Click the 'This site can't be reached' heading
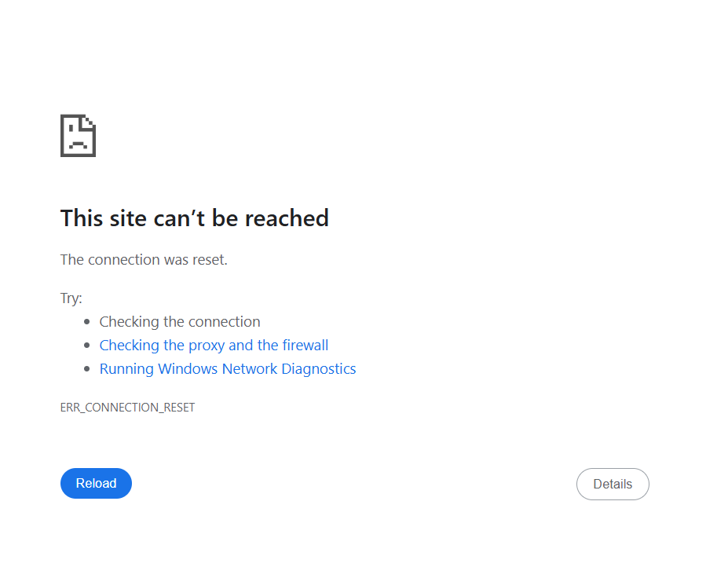This screenshot has height=578, width=728. point(195,218)
